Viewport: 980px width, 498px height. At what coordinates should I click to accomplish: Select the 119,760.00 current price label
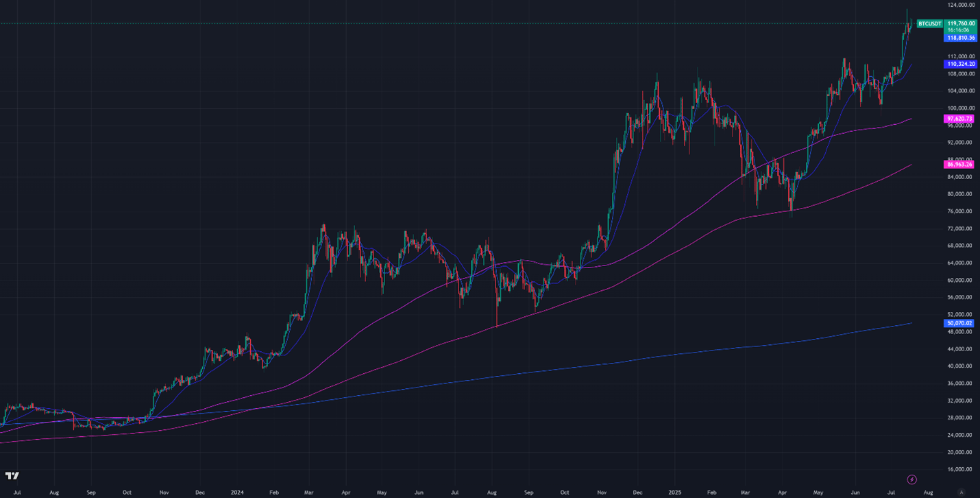tap(961, 23)
